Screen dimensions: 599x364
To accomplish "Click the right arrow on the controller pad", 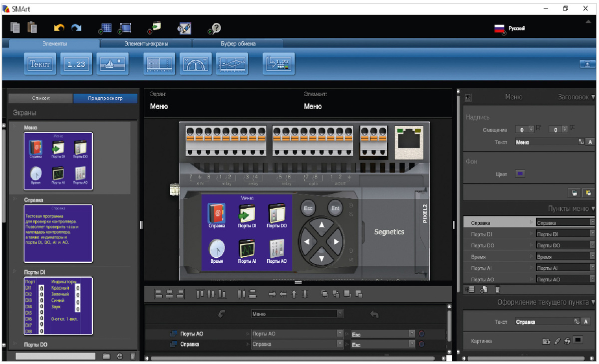I will point(336,241).
